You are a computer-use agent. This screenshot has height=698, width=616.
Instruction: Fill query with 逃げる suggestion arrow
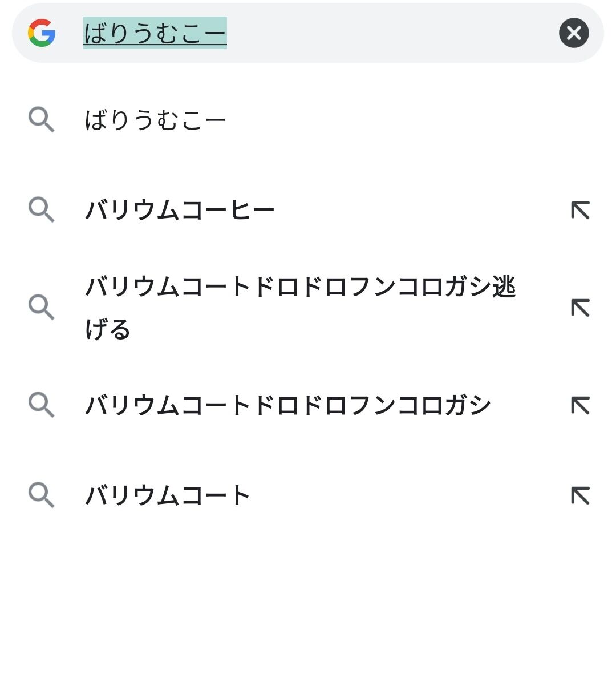pyautogui.click(x=580, y=308)
